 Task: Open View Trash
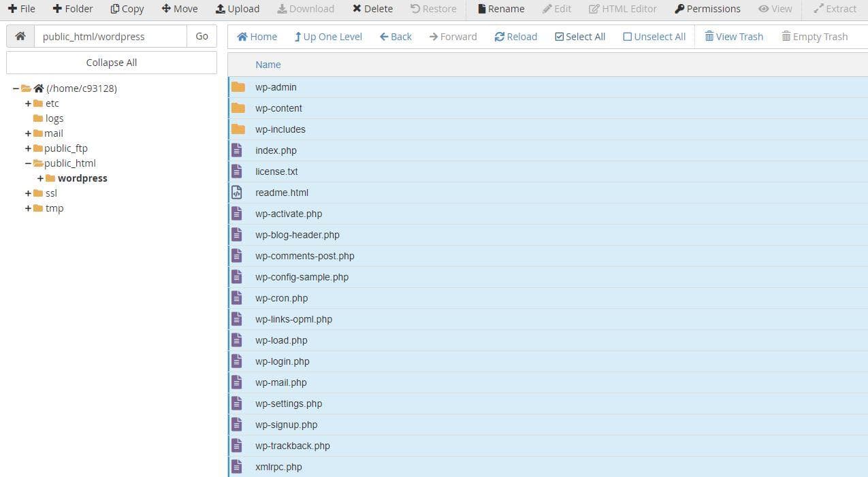tap(734, 37)
